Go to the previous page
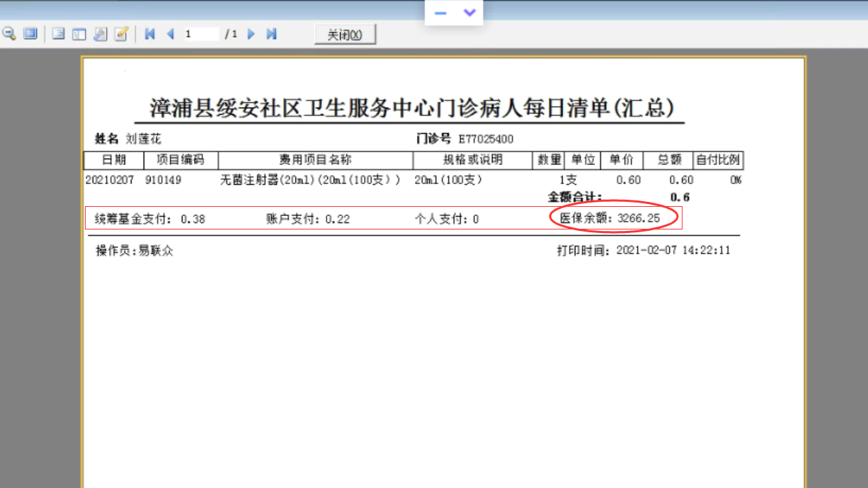 click(x=170, y=34)
